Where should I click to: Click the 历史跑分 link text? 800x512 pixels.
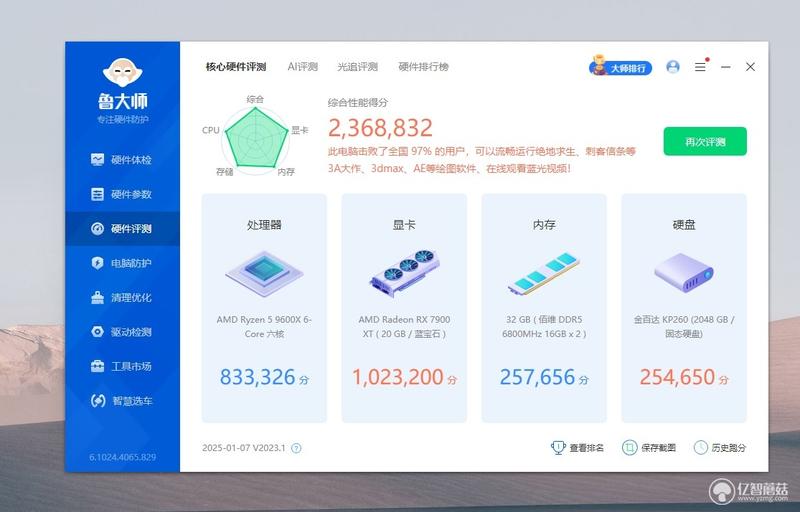(729, 448)
